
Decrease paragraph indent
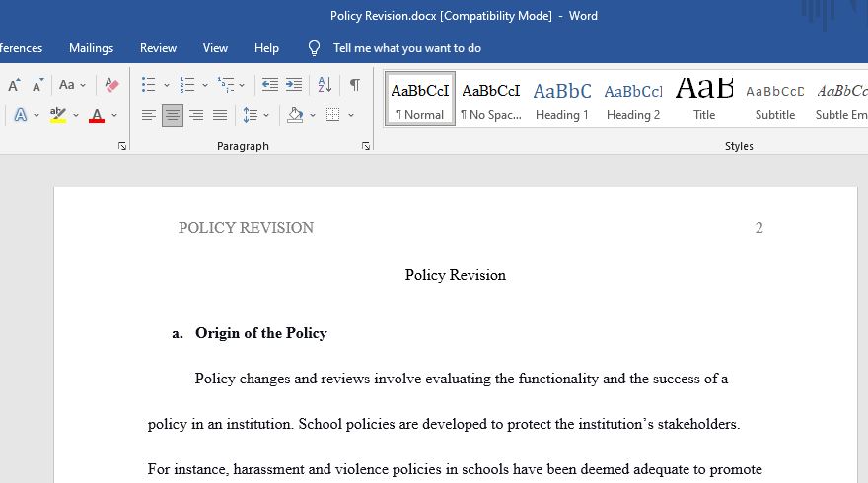tap(269, 85)
